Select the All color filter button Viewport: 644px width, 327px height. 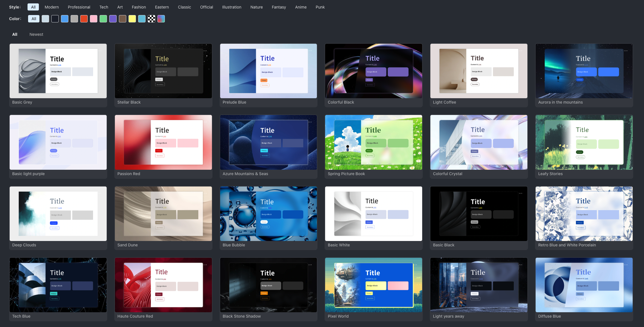[34, 19]
